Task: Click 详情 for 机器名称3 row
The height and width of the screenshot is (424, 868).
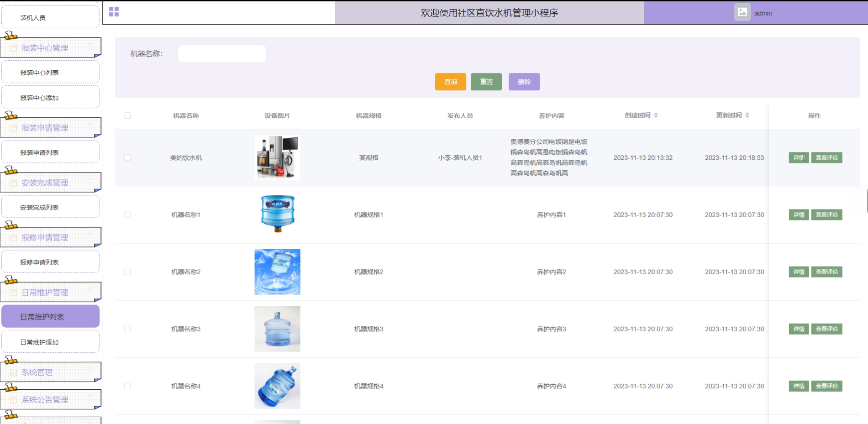Action: [799, 329]
